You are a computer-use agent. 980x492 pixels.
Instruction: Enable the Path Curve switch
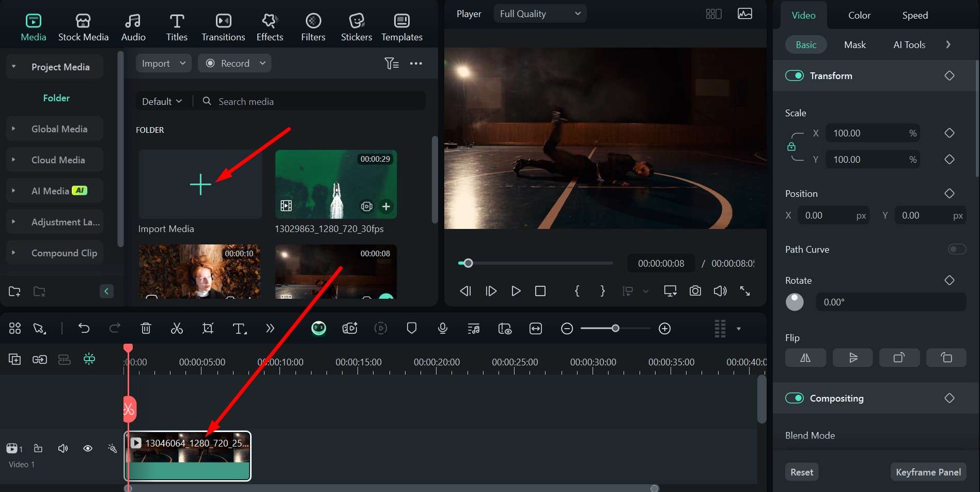[956, 250]
